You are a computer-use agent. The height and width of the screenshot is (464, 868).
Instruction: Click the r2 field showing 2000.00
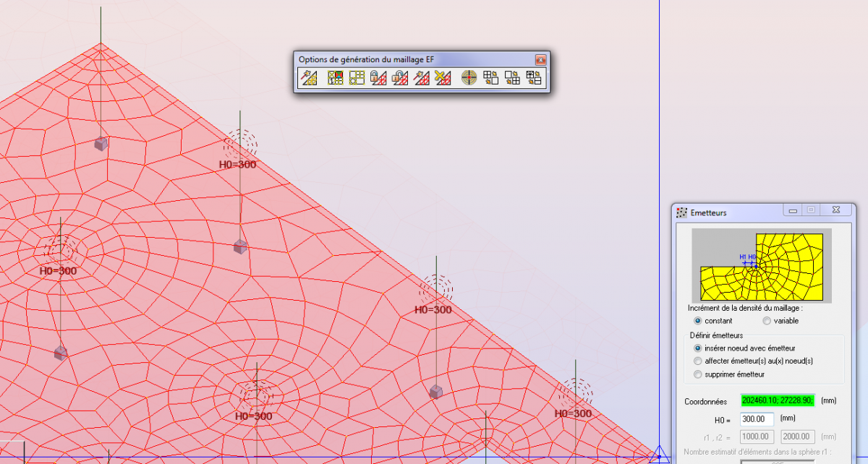coord(798,437)
